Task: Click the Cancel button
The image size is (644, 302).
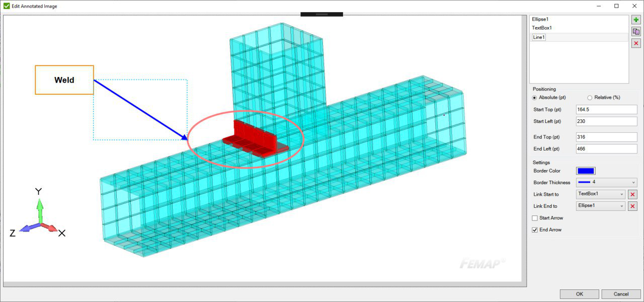Action: [x=621, y=294]
